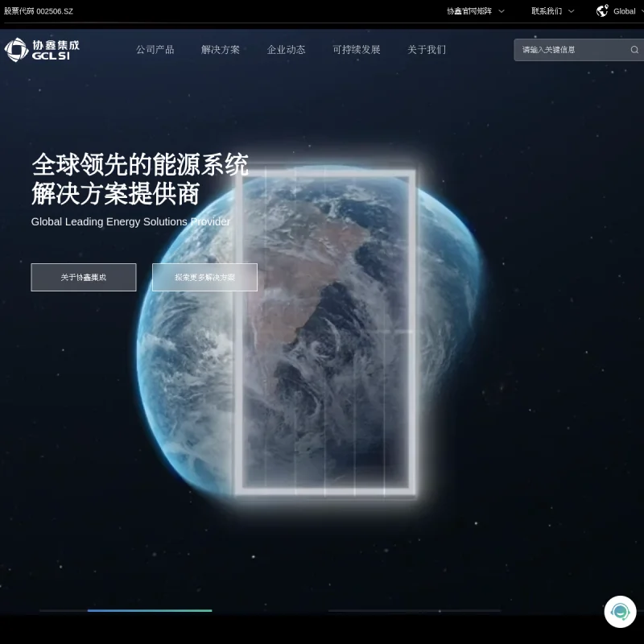
Task: Expand the 联系我们 dropdown
Action: tap(552, 11)
